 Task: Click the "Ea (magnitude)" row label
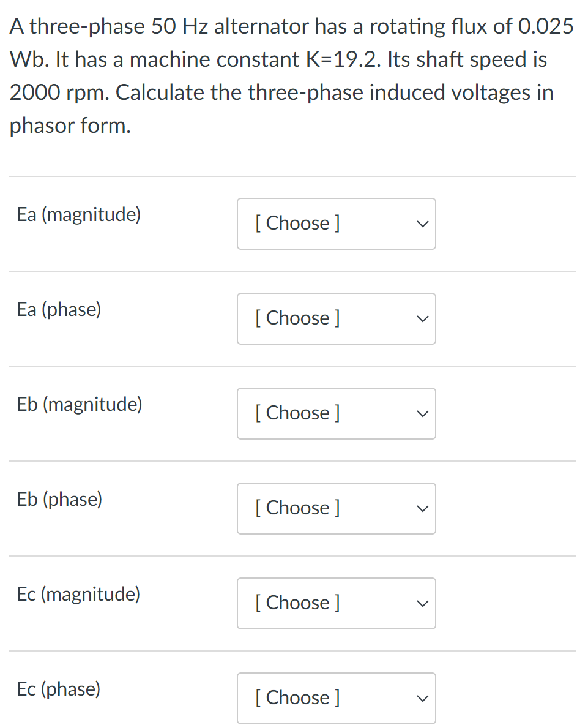pyautogui.click(x=79, y=215)
